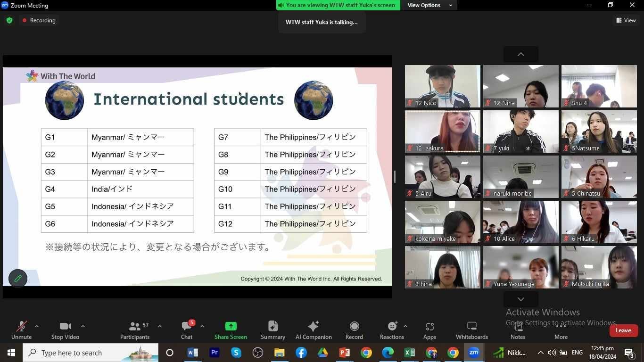The width and height of the screenshot is (644, 362).
Task: Unmute the microphone
Action: tap(21, 330)
